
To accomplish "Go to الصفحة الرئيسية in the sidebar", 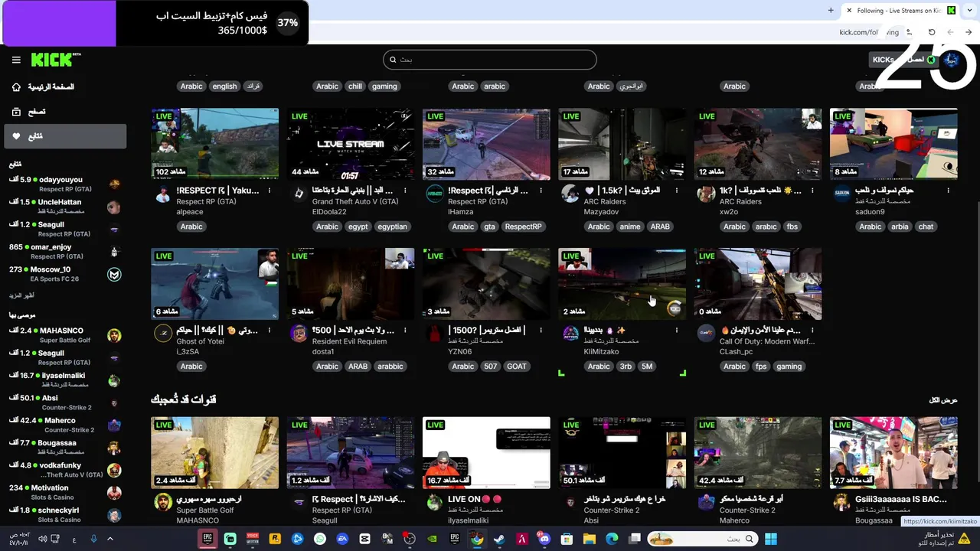I will tap(65, 87).
